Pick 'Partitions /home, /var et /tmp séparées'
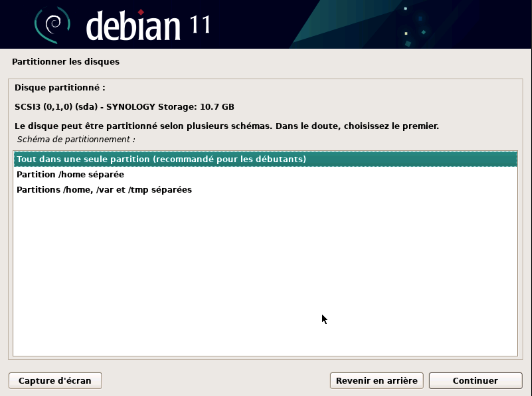Screen dimensions: 532x396 [x=265, y=190]
